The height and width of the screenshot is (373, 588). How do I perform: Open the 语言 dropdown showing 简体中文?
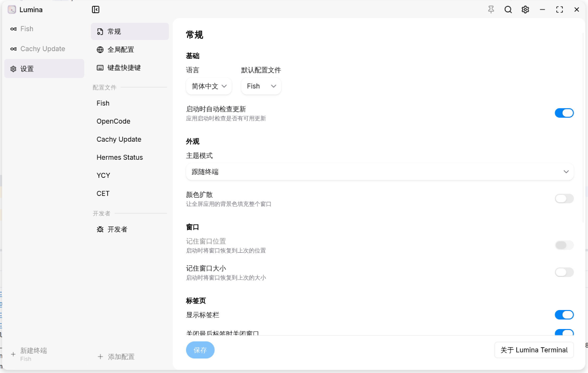pos(209,86)
